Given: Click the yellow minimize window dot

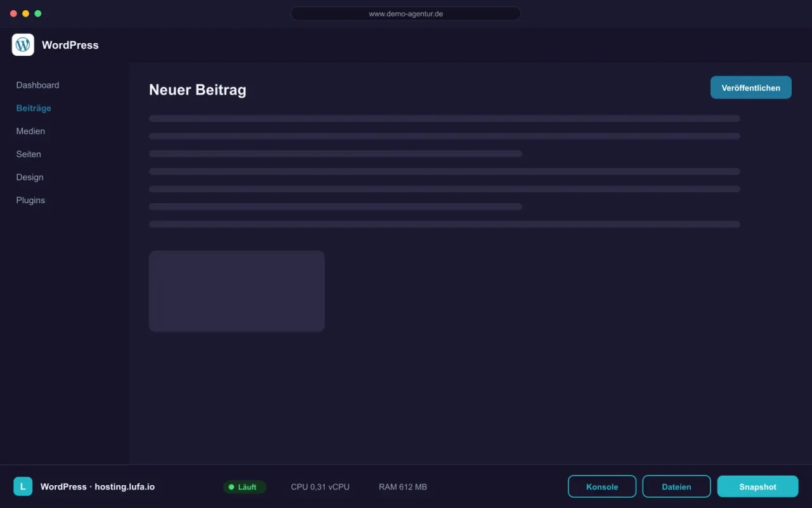Looking at the screenshot, I should click(x=25, y=13).
